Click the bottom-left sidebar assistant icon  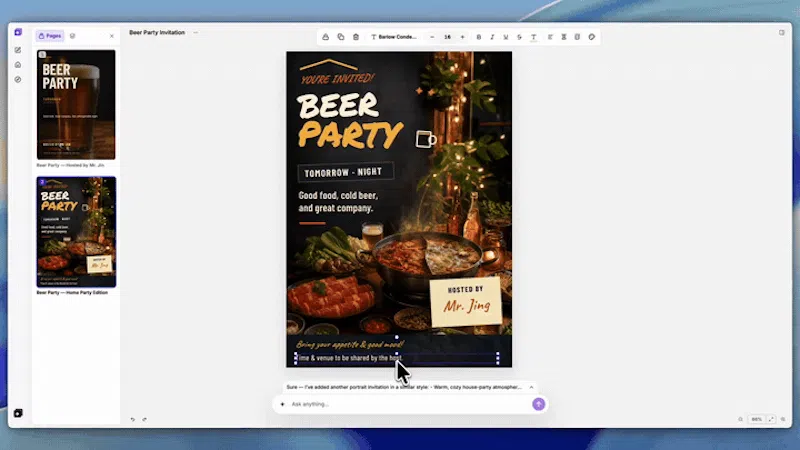18,413
